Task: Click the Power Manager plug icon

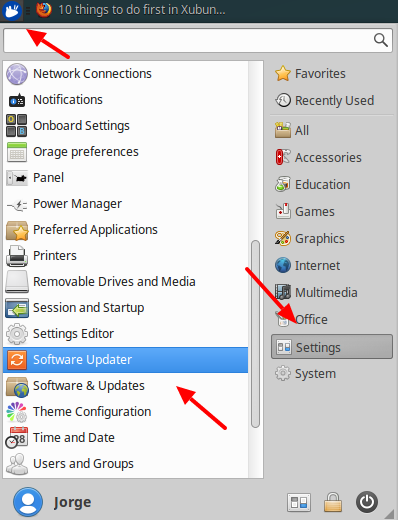Action: tap(17, 204)
